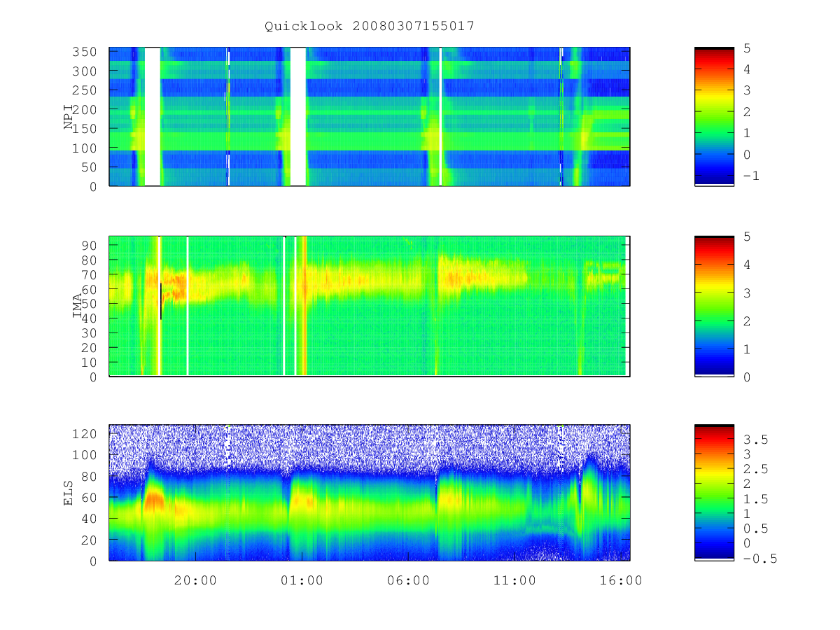Click the 16:00 time tick label
The height and width of the screenshot is (630, 840).
[622, 580]
